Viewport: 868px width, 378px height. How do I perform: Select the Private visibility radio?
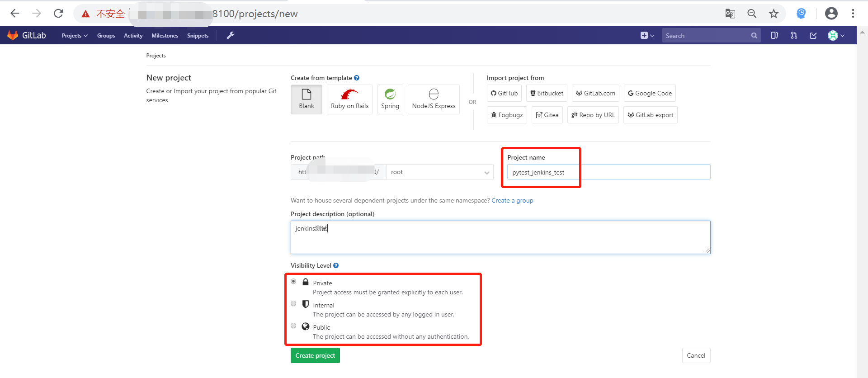[293, 281]
